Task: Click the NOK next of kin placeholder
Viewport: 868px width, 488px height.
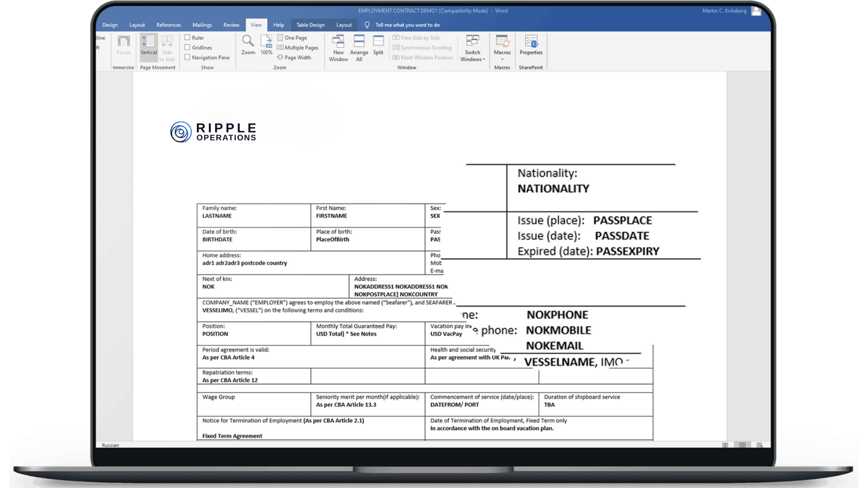Action: (x=208, y=286)
